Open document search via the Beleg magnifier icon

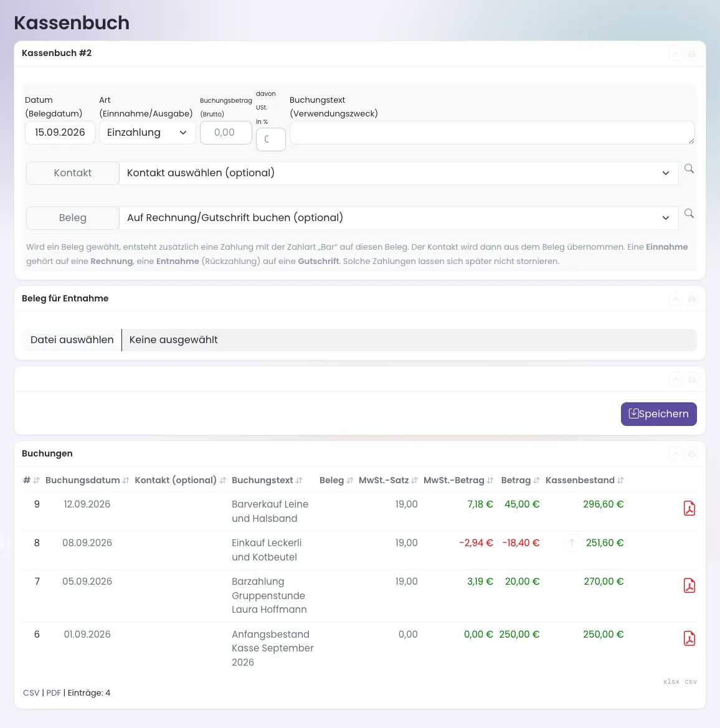tap(689, 214)
